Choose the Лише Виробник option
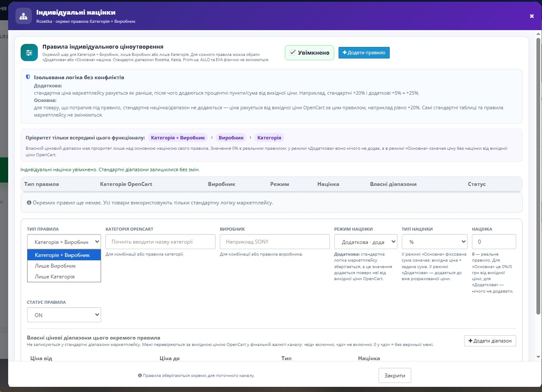 (64, 266)
